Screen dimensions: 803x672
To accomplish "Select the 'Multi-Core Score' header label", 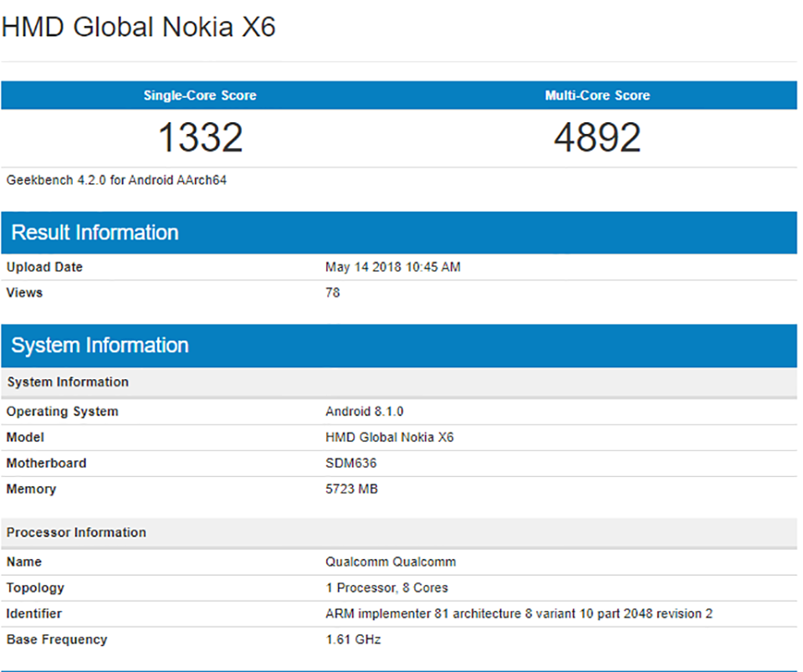I will point(597,95).
